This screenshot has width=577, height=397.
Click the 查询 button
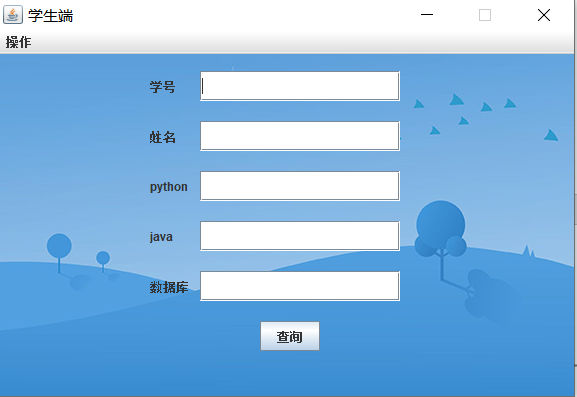(x=290, y=336)
